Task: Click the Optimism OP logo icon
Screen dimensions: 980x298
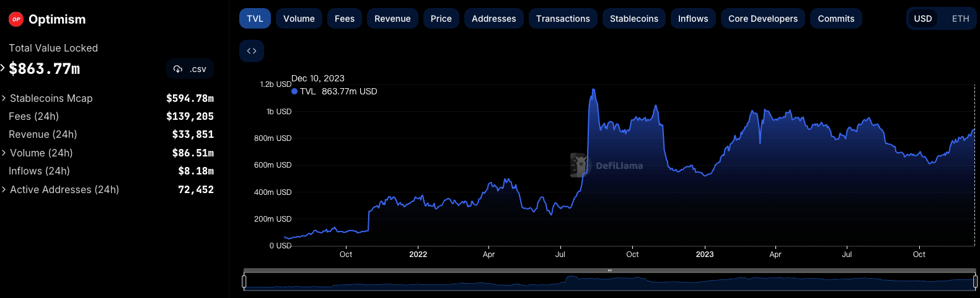Action: (16, 19)
